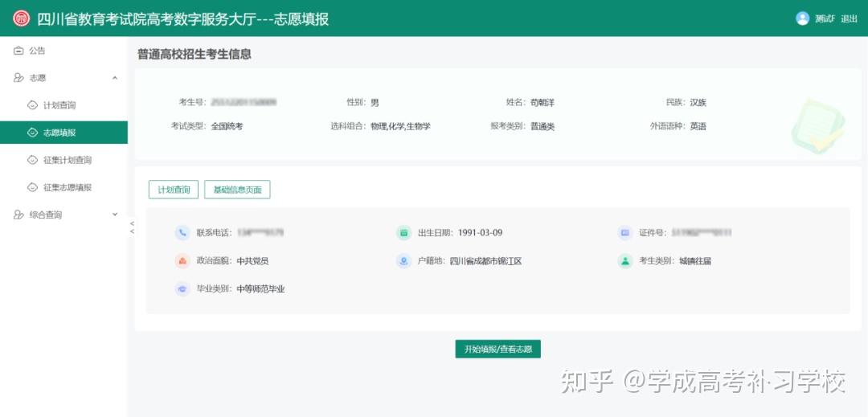
Task: Click the 志愿填报 sidebar icon
Action: 33,133
